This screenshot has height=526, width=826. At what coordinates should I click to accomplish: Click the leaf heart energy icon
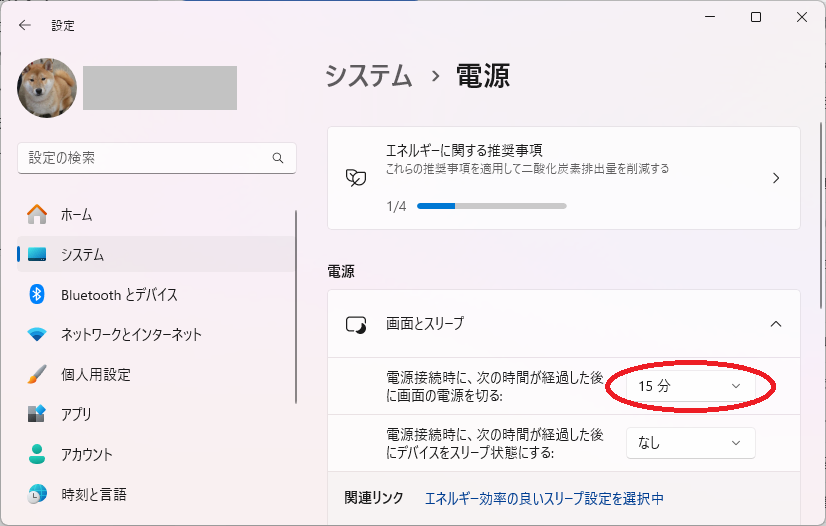[356, 178]
